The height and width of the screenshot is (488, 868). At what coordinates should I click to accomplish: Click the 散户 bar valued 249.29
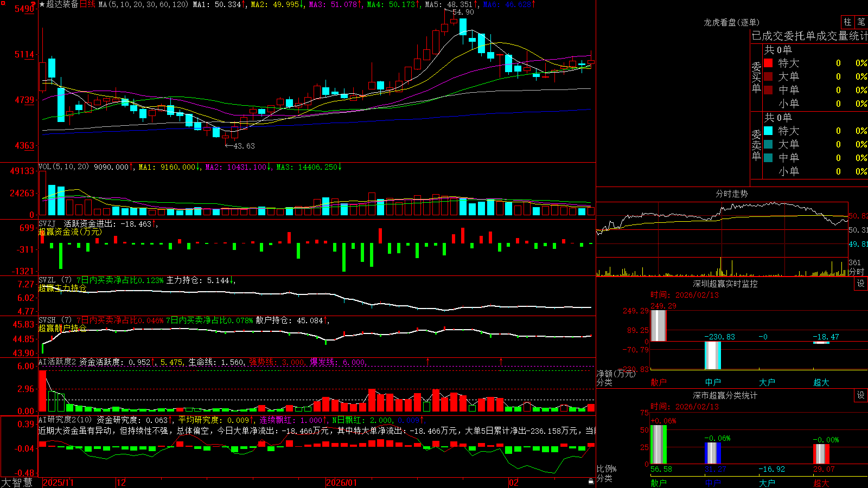point(658,325)
